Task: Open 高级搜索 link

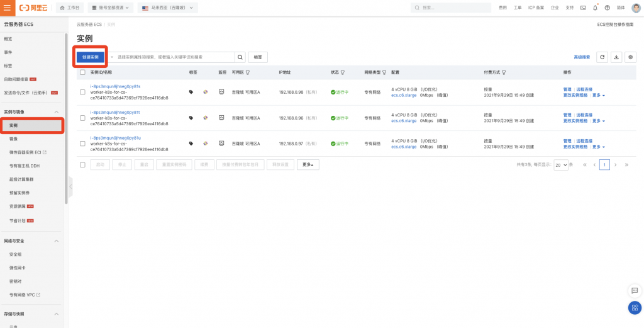Action: (x=582, y=57)
